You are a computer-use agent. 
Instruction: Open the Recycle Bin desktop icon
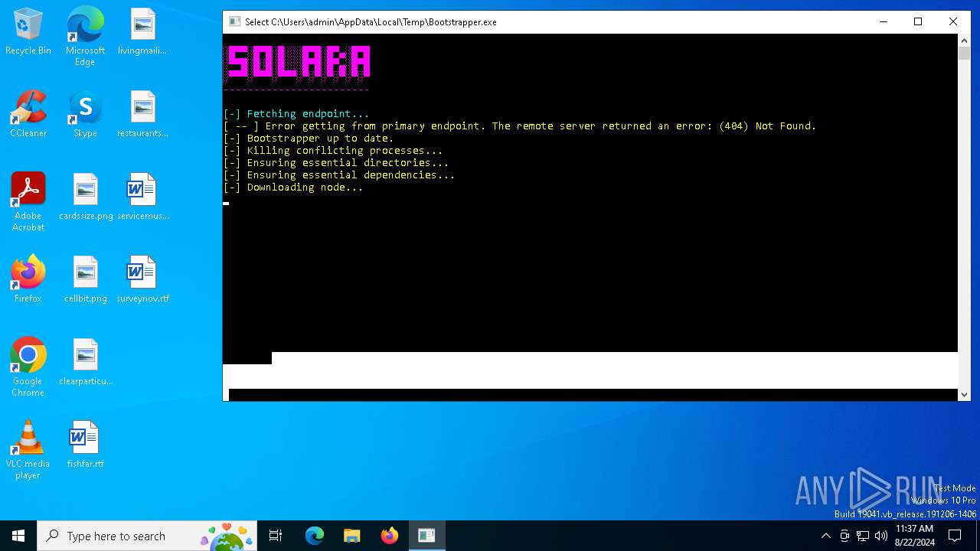pyautogui.click(x=28, y=31)
